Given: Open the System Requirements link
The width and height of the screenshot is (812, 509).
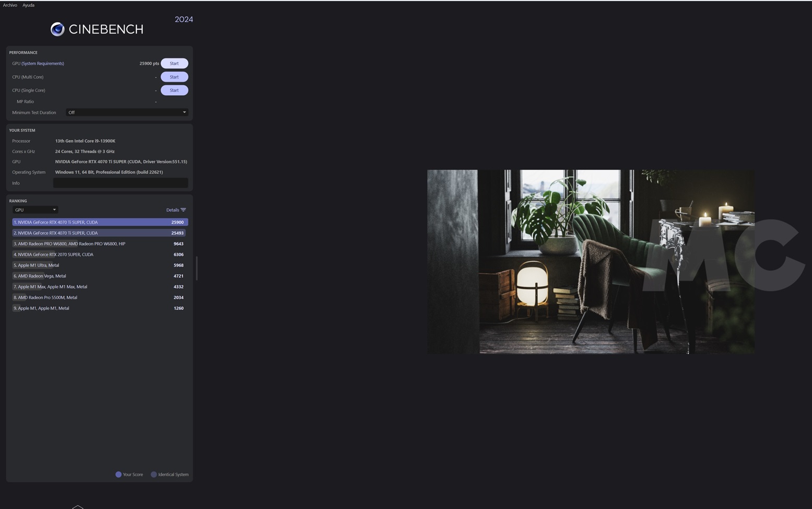Looking at the screenshot, I should click(x=43, y=63).
